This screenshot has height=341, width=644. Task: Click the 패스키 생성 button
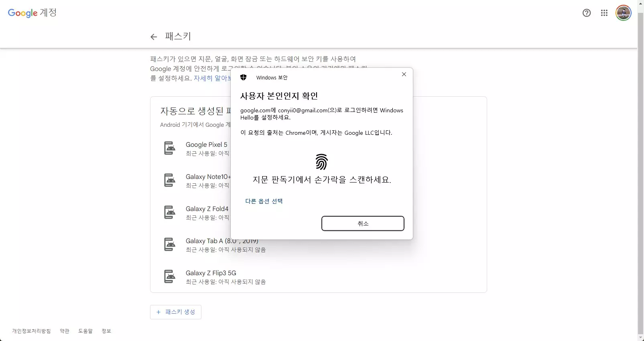pyautogui.click(x=176, y=312)
